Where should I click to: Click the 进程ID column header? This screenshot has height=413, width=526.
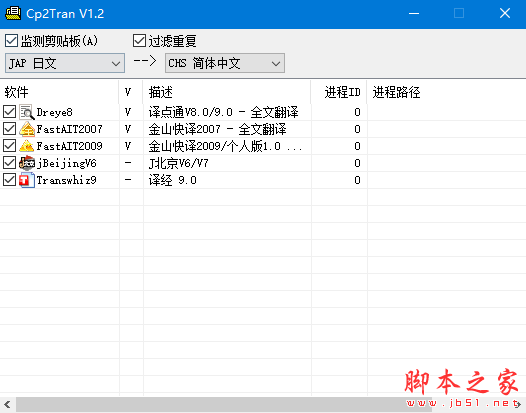pyautogui.click(x=339, y=92)
